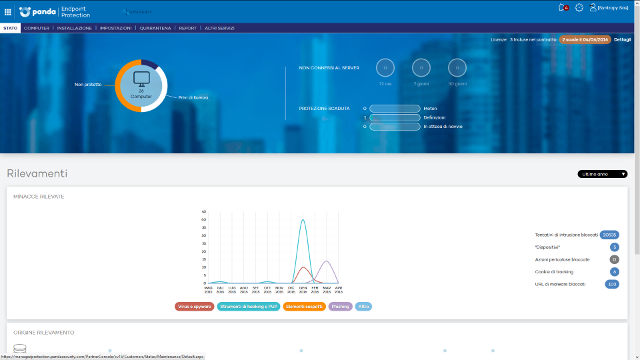This screenshot has width=640, height=360.
Task: Open the Ultimo anno period dropdown
Action: pyautogui.click(x=602, y=174)
